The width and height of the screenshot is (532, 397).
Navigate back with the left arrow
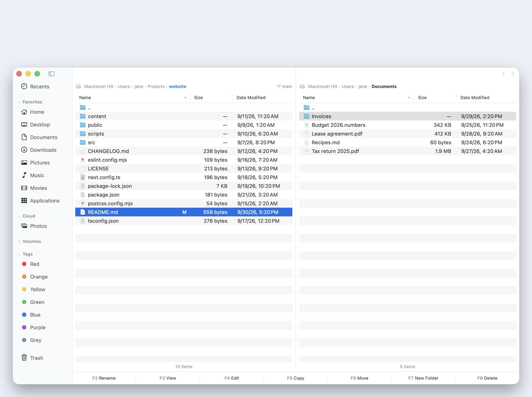pyautogui.click(x=503, y=74)
